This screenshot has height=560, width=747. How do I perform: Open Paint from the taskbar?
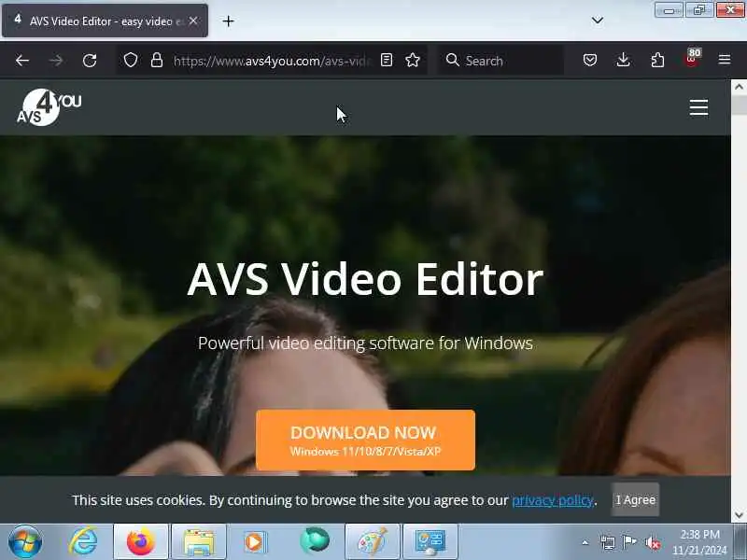372,542
